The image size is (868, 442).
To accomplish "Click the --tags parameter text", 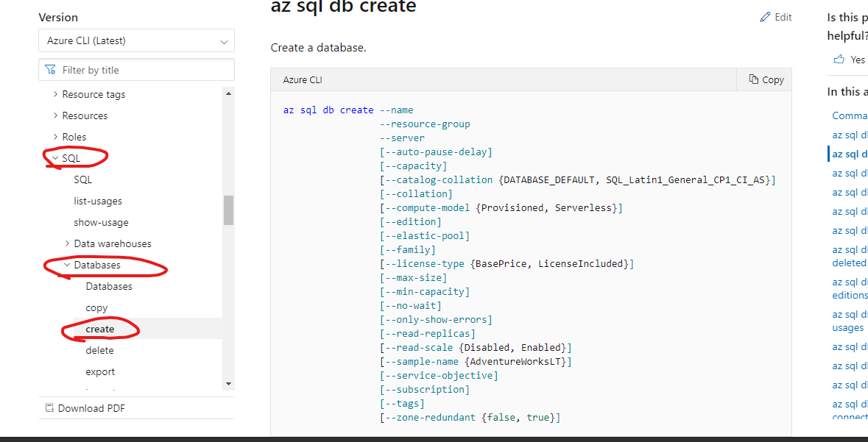I will (402, 403).
